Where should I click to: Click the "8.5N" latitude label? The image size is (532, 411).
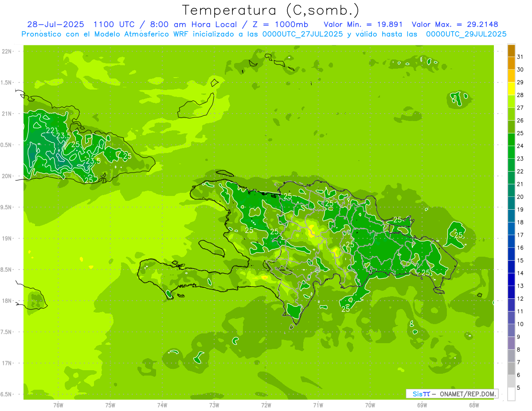[7, 270]
